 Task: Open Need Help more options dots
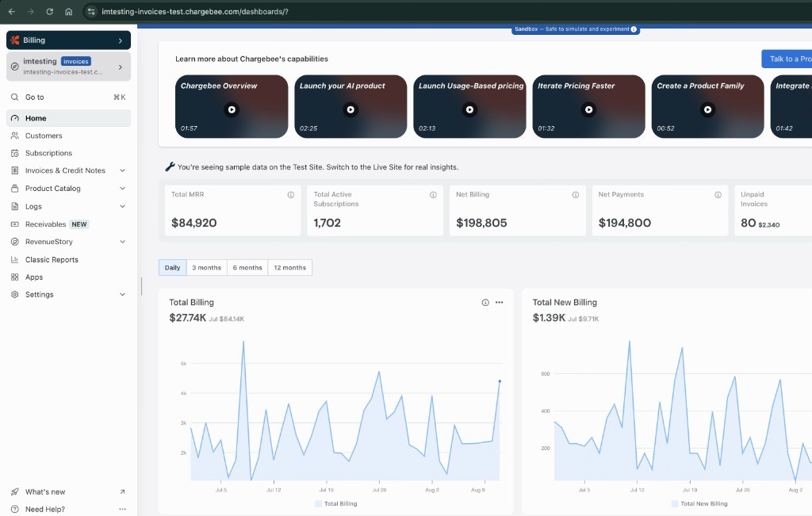point(122,510)
